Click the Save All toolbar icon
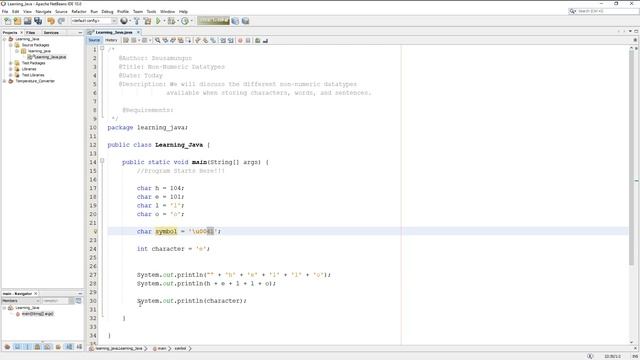The height and width of the screenshot is (360, 640). (x=38, y=21)
